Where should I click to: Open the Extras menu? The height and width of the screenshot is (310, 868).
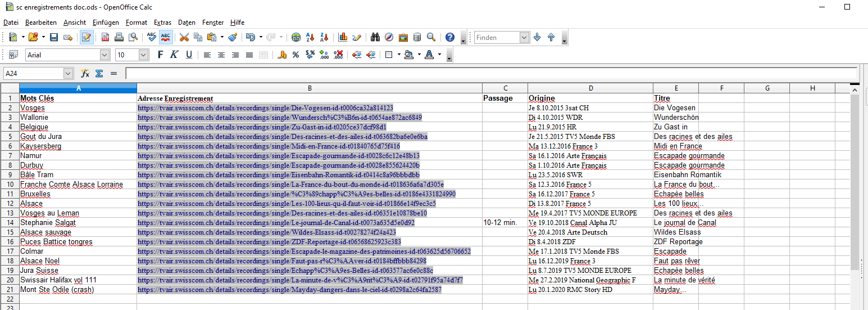pos(162,23)
